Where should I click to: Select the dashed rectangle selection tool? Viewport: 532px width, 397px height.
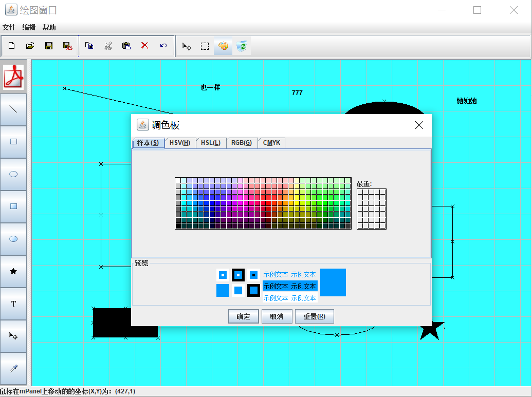coord(205,46)
